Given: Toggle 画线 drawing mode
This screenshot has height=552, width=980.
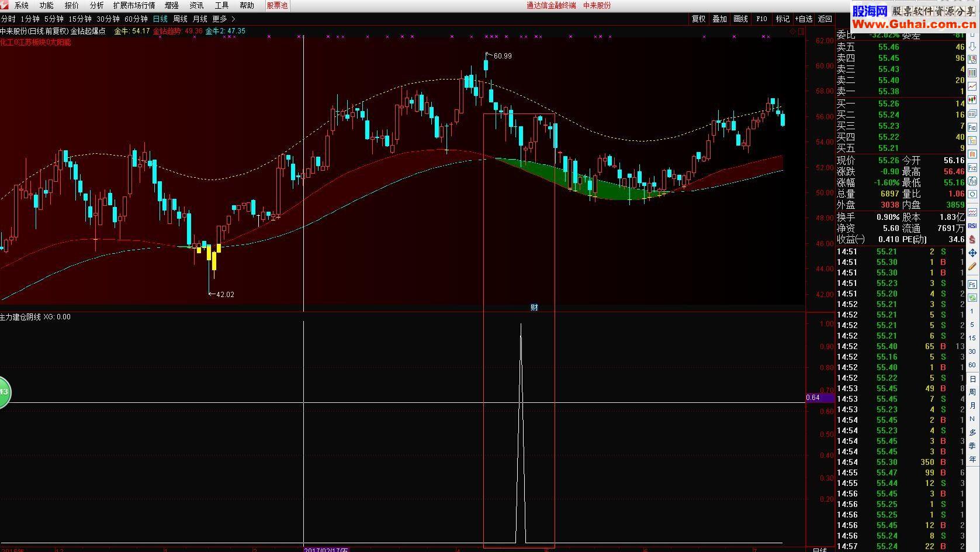Looking at the screenshot, I should tap(740, 19).
